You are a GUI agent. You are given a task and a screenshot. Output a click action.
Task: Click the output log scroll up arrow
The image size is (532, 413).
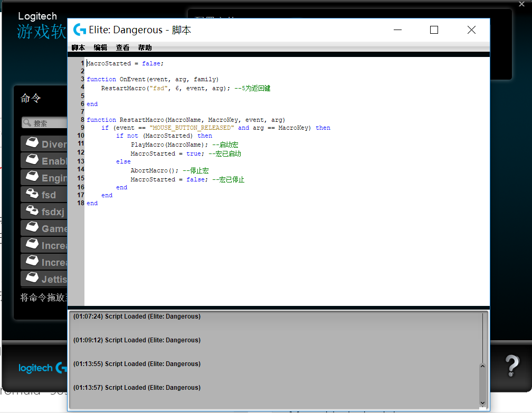coord(482,367)
